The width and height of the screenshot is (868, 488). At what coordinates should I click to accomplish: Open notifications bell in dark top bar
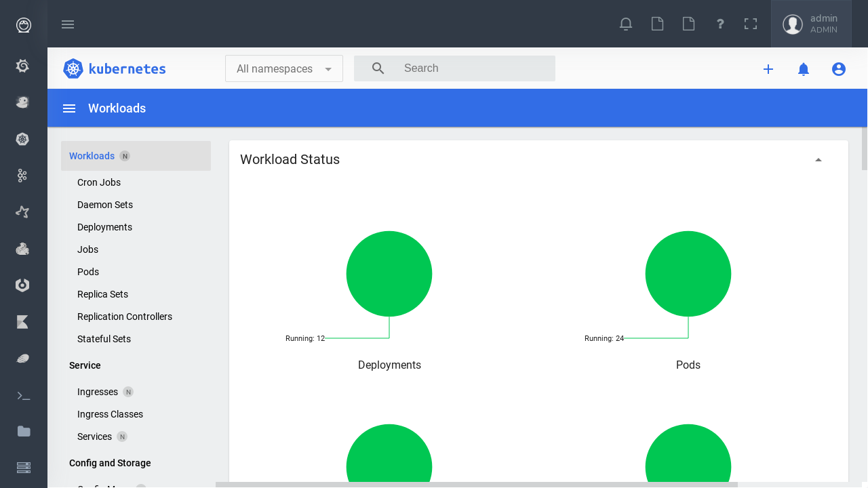tap(626, 24)
